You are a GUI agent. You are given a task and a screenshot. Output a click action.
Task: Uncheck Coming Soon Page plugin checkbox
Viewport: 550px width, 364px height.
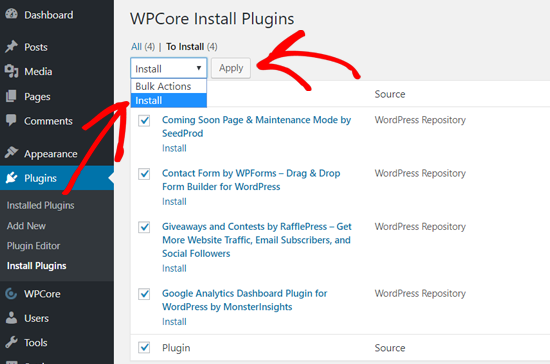click(144, 121)
